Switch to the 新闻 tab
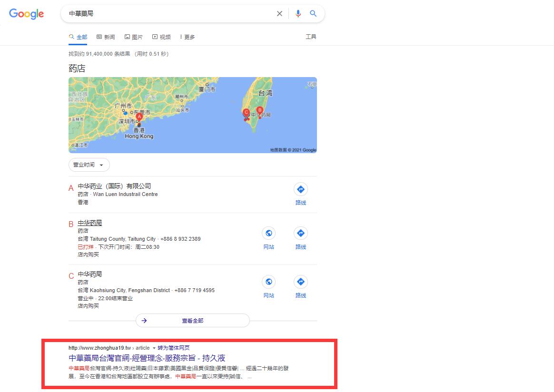The height and width of the screenshot is (392, 554). 106,37
